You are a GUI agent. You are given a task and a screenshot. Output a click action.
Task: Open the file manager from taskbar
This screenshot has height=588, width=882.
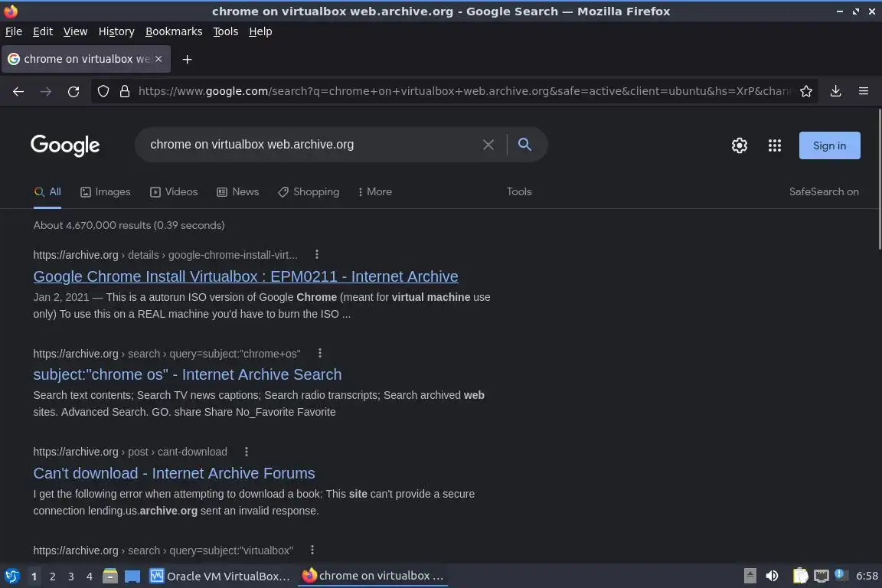click(x=109, y=577)
